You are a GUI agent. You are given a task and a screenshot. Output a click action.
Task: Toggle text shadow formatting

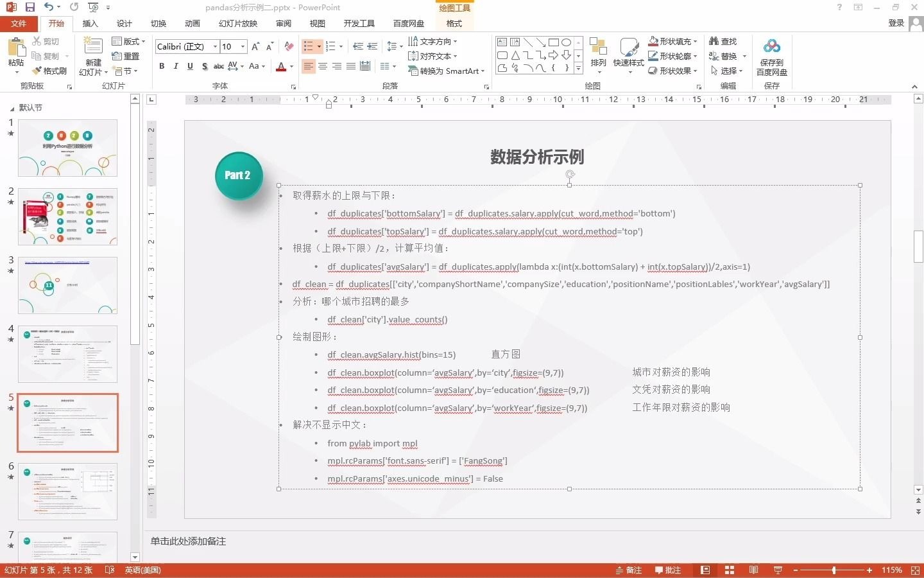pos(204,66)
